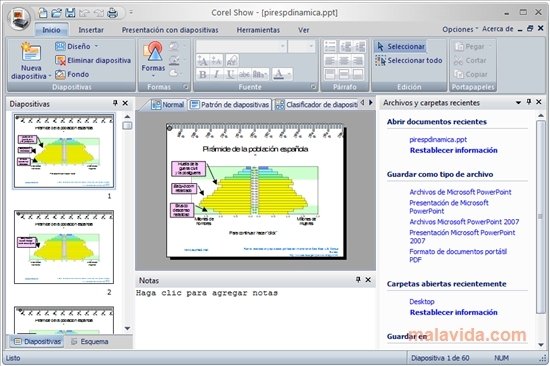
Task: Toggle Underline formatting
Action: pos(230,74)
